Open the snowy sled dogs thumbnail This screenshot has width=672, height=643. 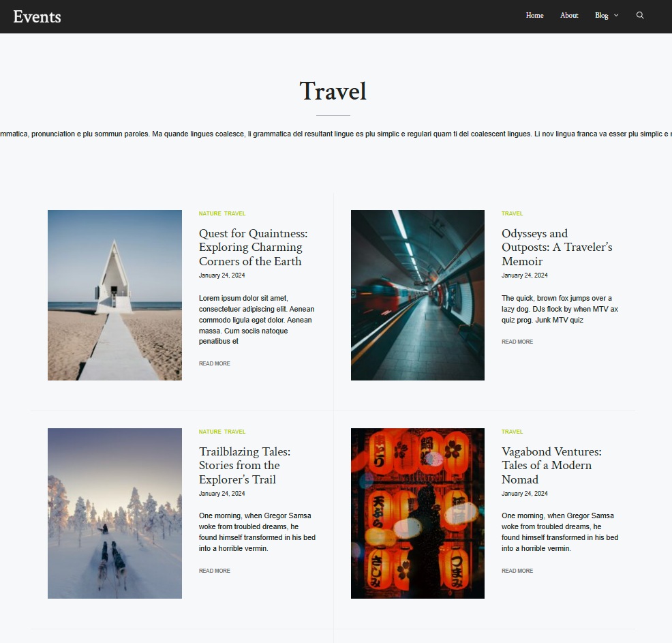pos(114,513)
